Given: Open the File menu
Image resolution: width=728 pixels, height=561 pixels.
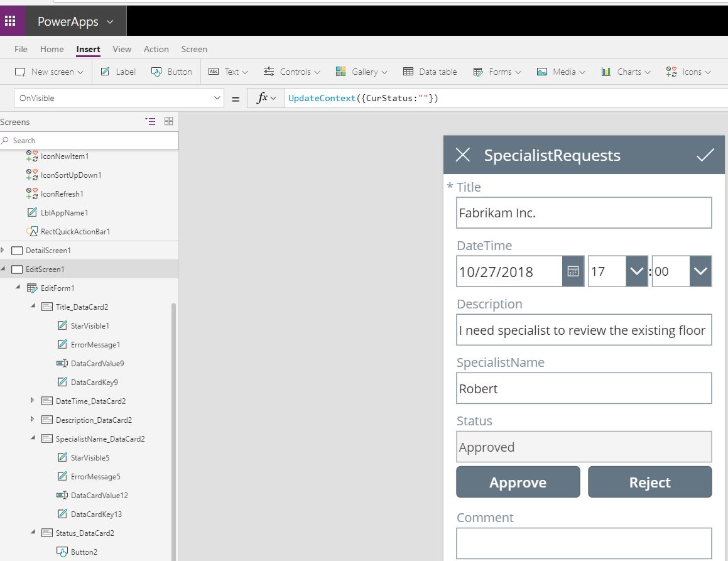Looking at the screenshot, I should pos(21,49).
